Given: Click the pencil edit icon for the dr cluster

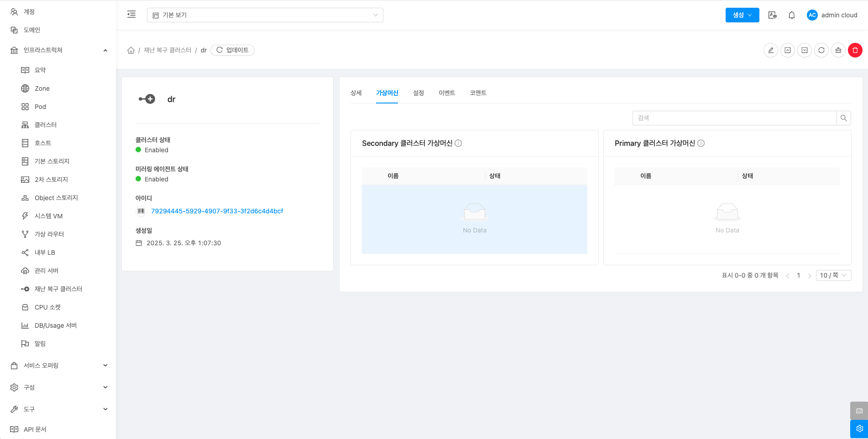Looking at the screenshot, I should tap(770, 50).
